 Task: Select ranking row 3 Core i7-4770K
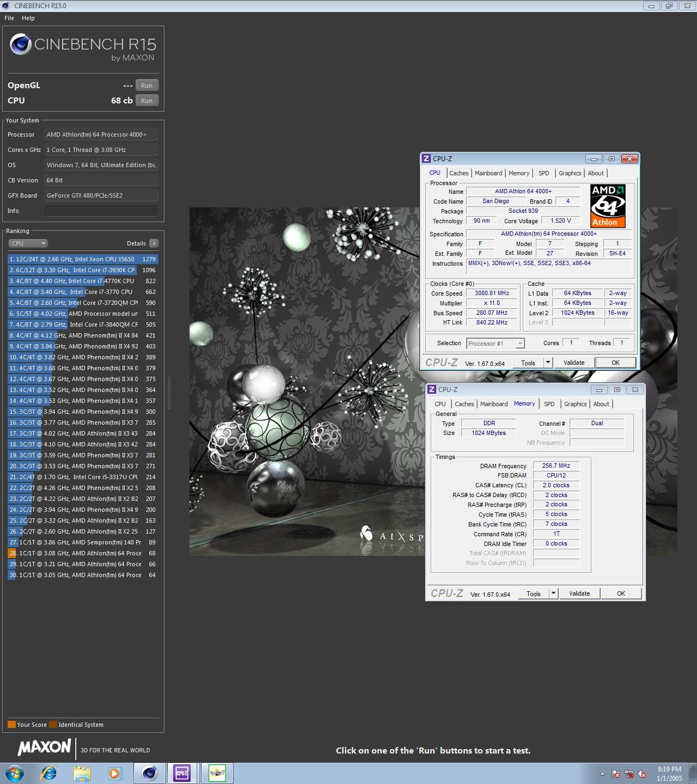click(x=83, y=281)
